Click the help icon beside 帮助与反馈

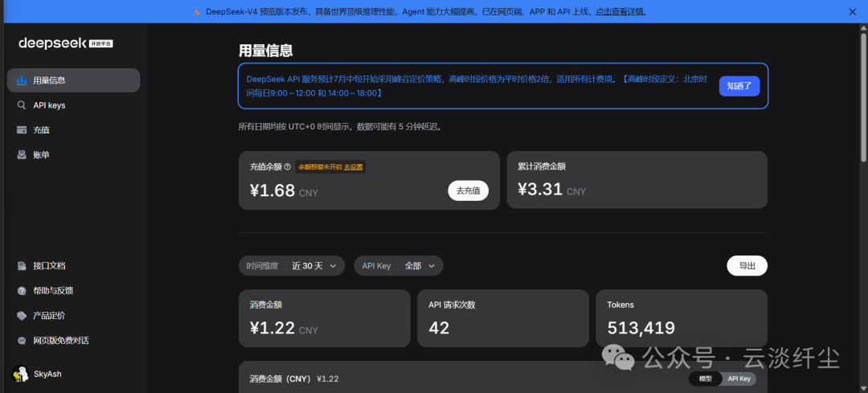coord(22,291)
